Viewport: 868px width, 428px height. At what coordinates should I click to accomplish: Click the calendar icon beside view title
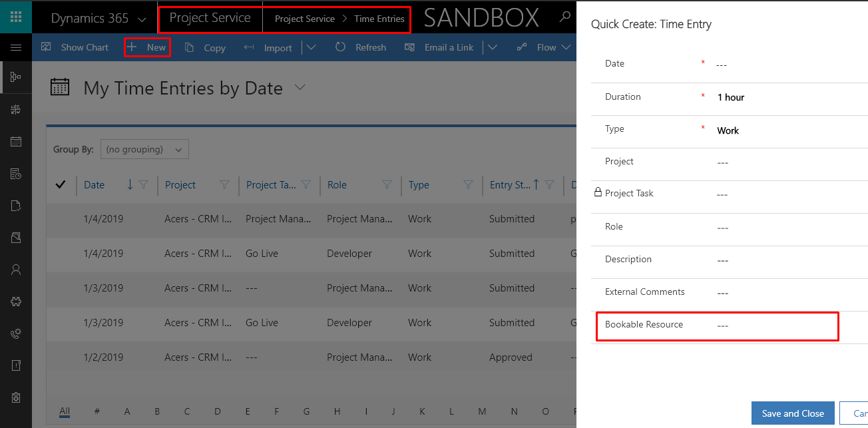pyautogui.click(x=60, y=88)
